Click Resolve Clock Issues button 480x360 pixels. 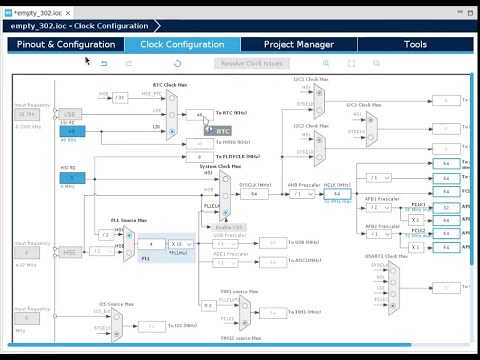click(252, 63)
